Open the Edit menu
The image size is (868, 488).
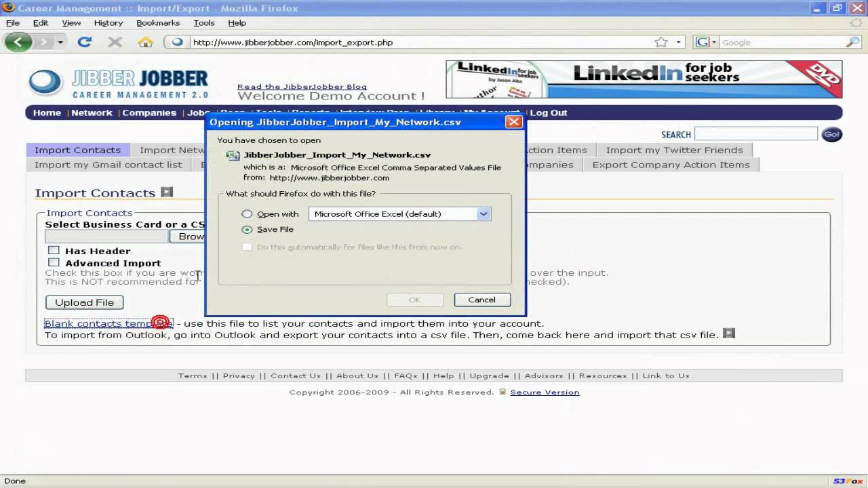[x=41, y=22]
